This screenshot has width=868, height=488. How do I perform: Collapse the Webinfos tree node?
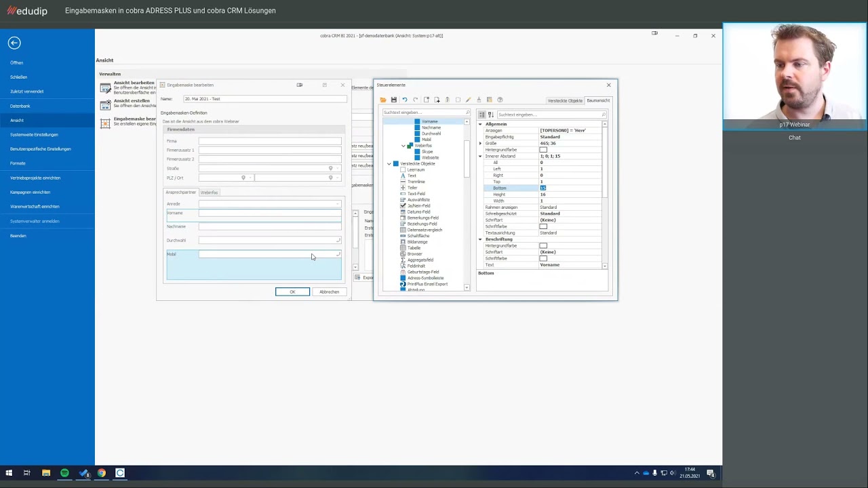(x=403, y=146)
